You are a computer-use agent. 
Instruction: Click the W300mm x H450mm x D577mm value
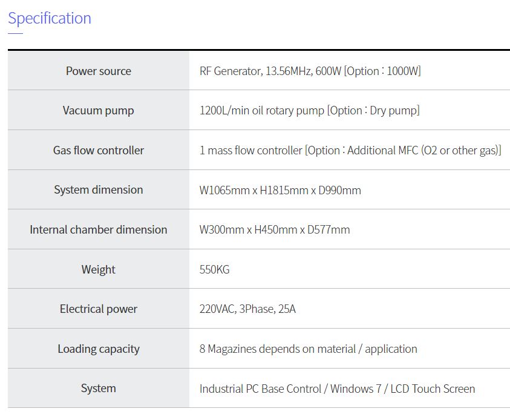(275, 230)
